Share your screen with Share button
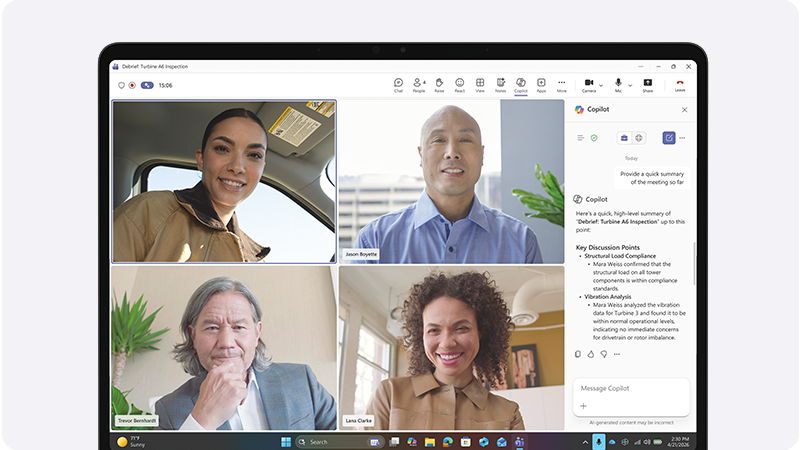This screenshot has width=800, height=450. 647,85
